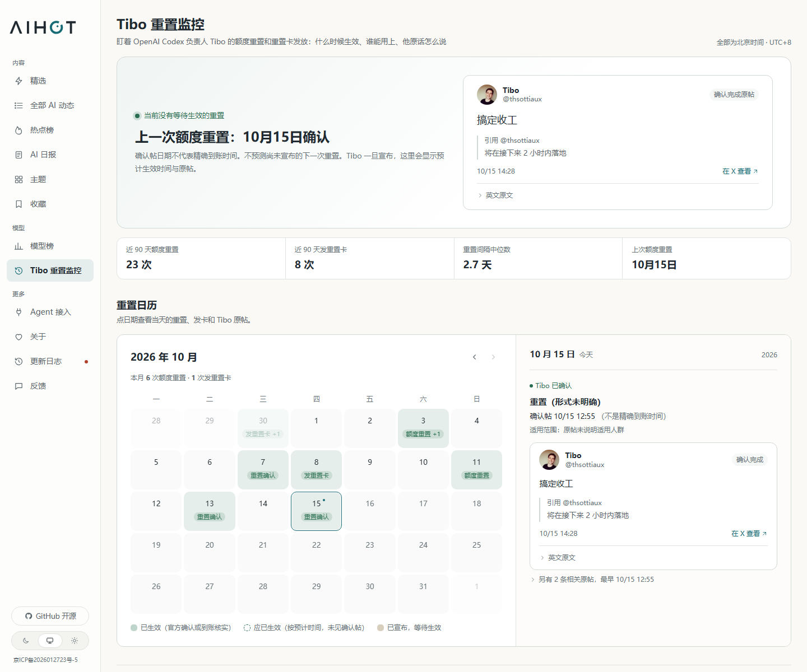Viewport: 807px width, 672px height.
Task: Select October 13 in the calendar
Action: click(210, 511)
